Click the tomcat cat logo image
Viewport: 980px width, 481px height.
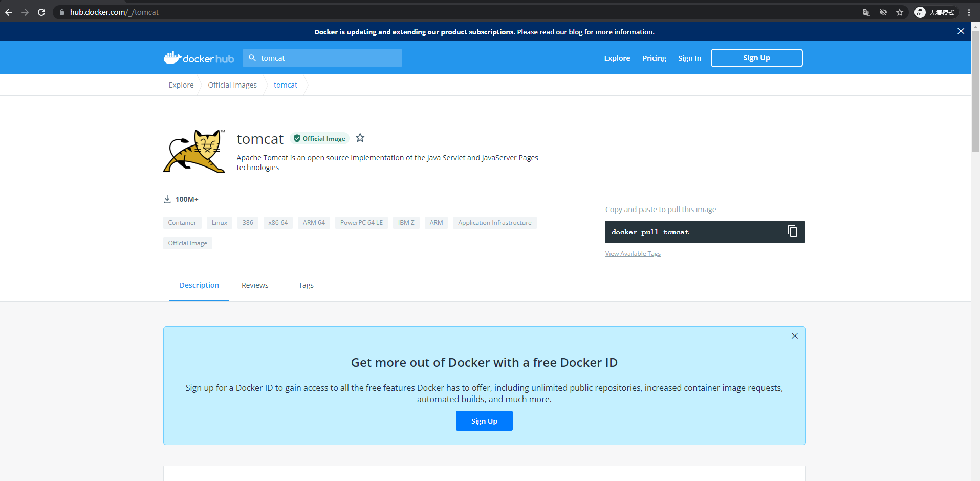(x=194, y=151)
